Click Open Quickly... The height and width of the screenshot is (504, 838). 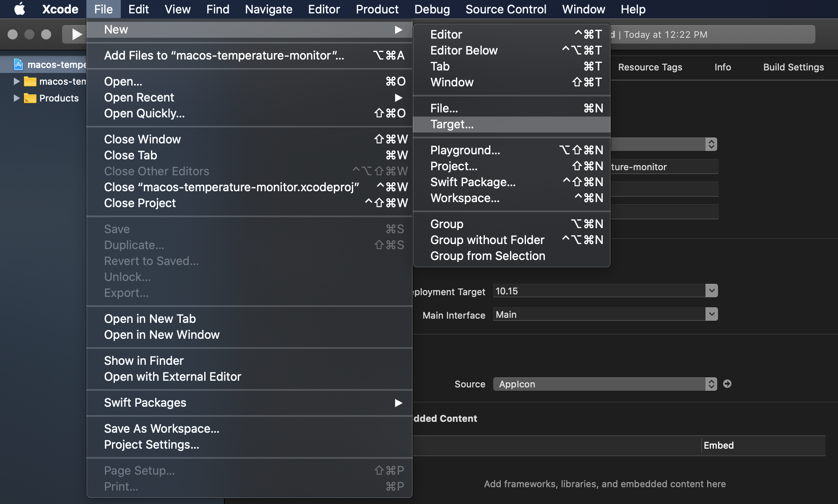[x=249, y=113]
